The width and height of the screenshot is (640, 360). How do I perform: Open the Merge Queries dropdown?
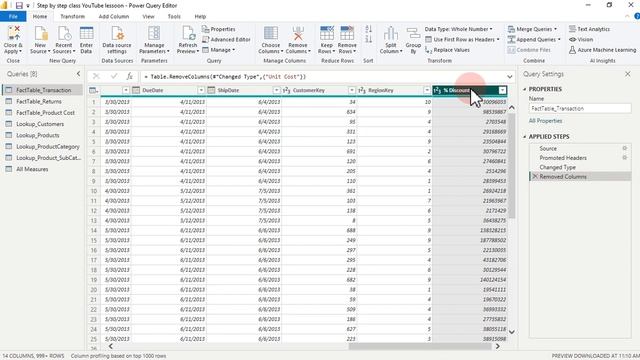click(x=532, y=29)
